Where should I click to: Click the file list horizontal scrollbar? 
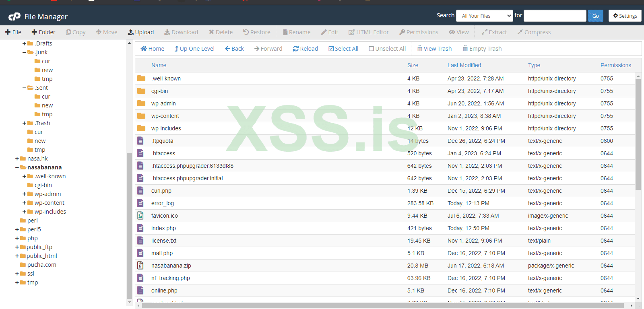[x=383, y=306]
